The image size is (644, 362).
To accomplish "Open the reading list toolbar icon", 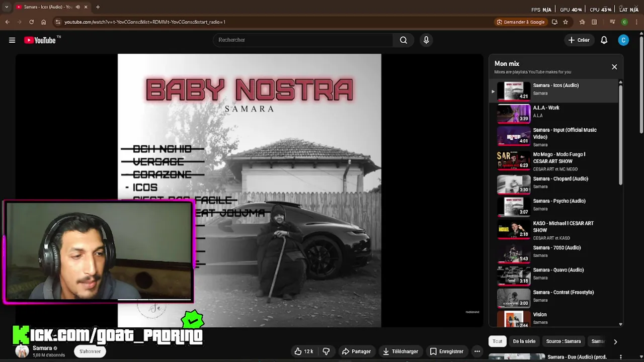I will tap(594, 22).
